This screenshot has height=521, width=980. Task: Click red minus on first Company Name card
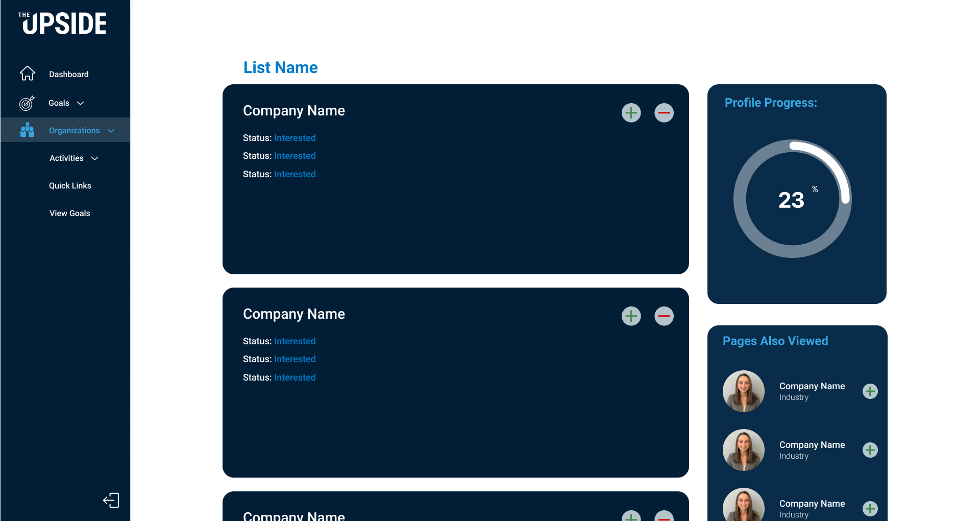tap(664, 113)
